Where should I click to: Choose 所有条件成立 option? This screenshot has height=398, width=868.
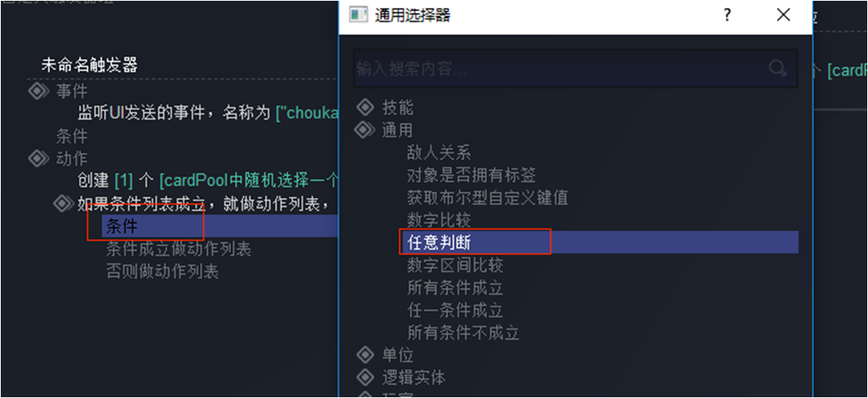tap(455, 288)
